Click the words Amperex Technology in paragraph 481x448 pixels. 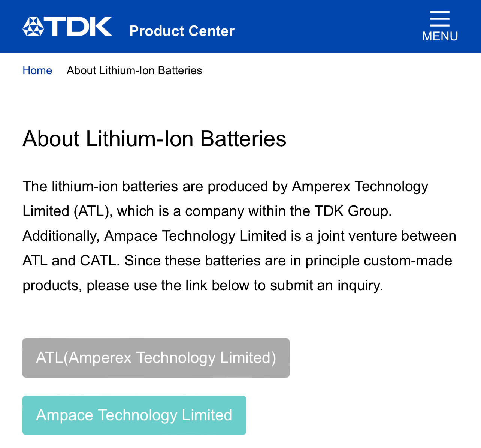(360, 186)
